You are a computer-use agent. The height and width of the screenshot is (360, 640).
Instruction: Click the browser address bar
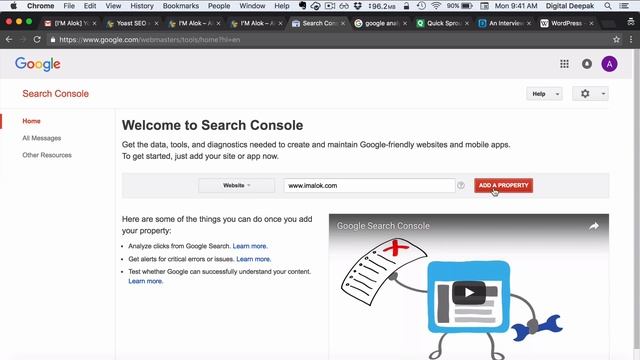(x=327, y=40)
